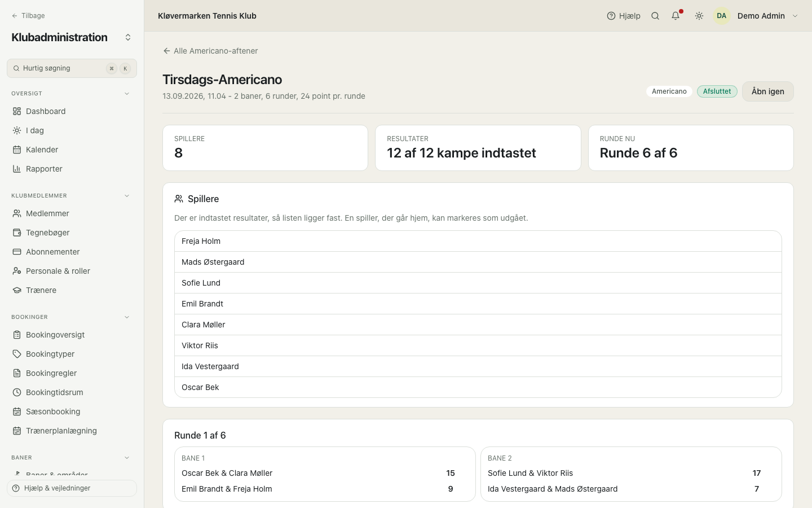
Task: Collapse the BOOKINGER section
Action: 127,317
